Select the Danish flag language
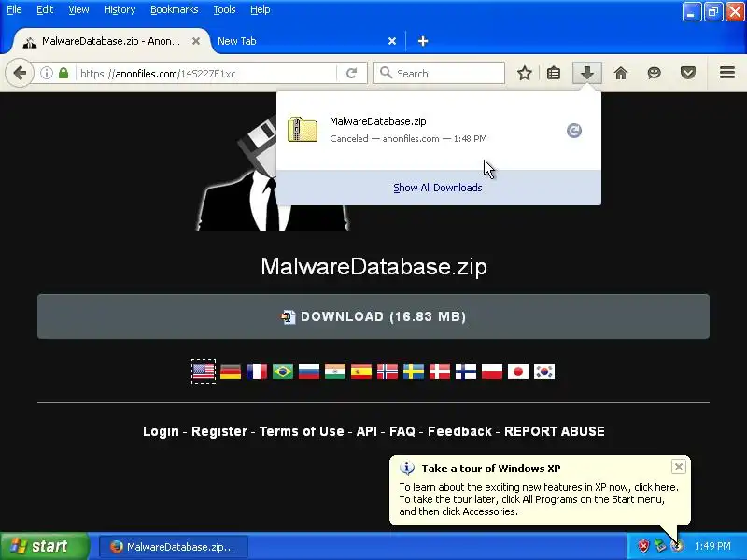This screenshot has width=747, height=560. tap(440, 371)
